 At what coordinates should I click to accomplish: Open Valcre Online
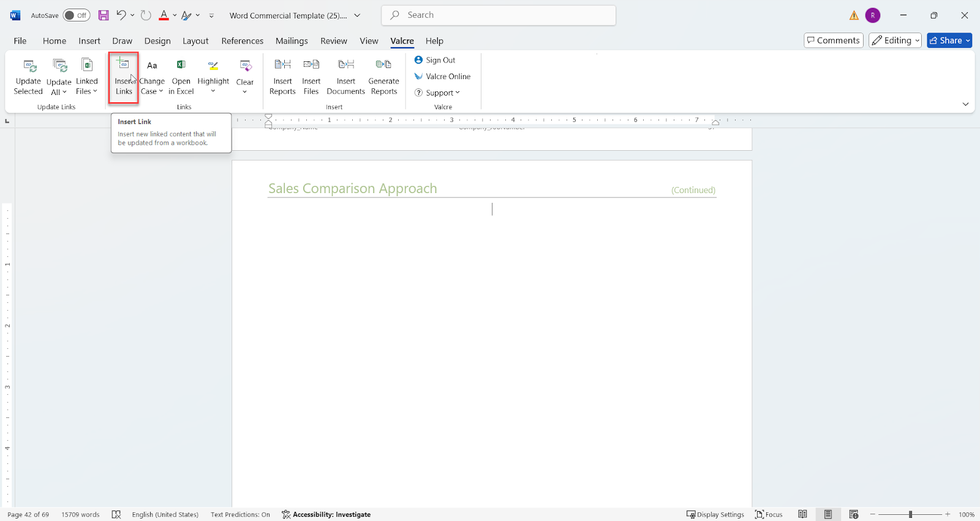[442, 77]
